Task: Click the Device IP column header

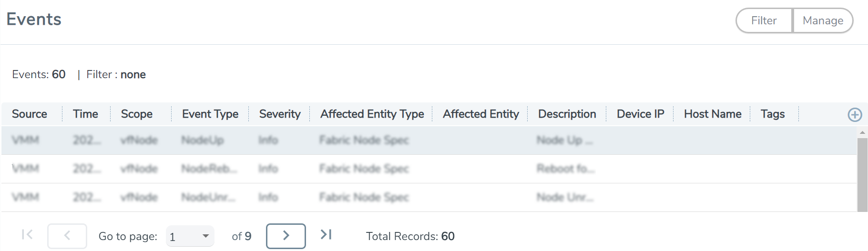Action: (640, 114)
